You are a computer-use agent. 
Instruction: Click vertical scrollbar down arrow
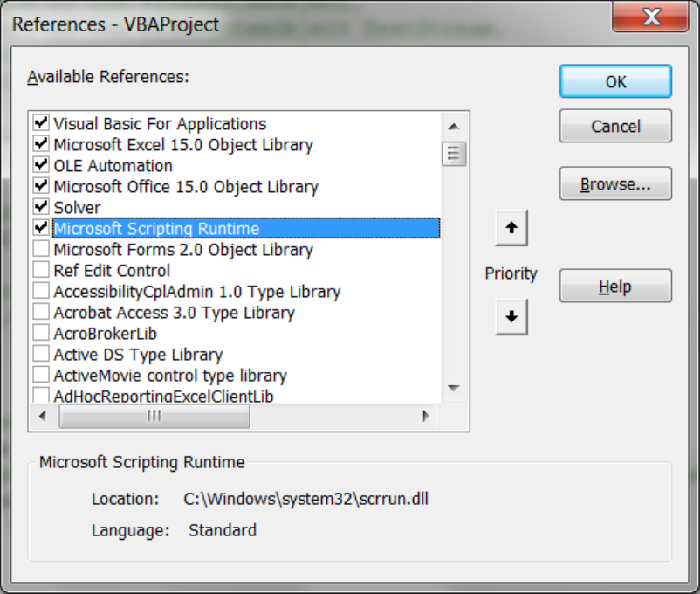[x=454, y=388]
